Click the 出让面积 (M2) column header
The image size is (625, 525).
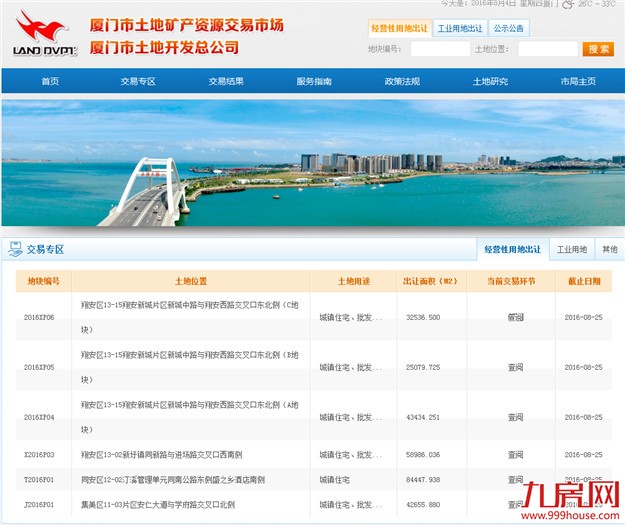pos(431,281)
